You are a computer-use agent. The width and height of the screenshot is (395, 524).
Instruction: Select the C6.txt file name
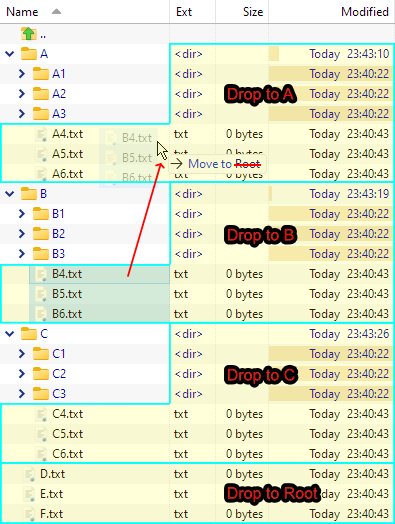click(68, 454)
